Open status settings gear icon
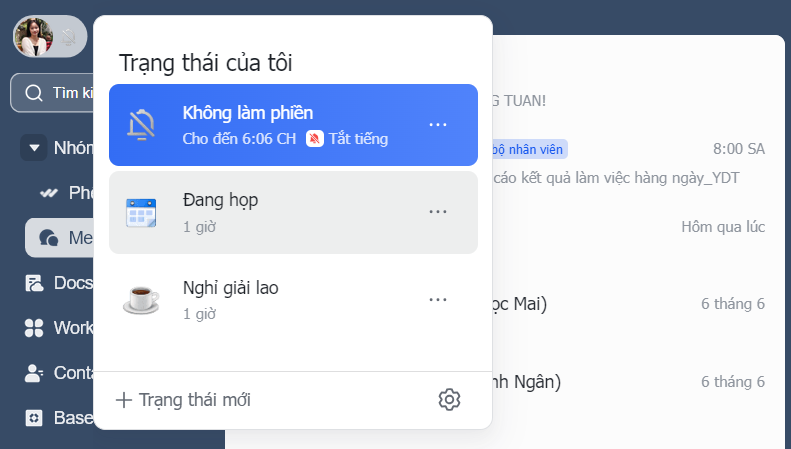The height and width of the screenshot is (449, 791). coord(449,400)
